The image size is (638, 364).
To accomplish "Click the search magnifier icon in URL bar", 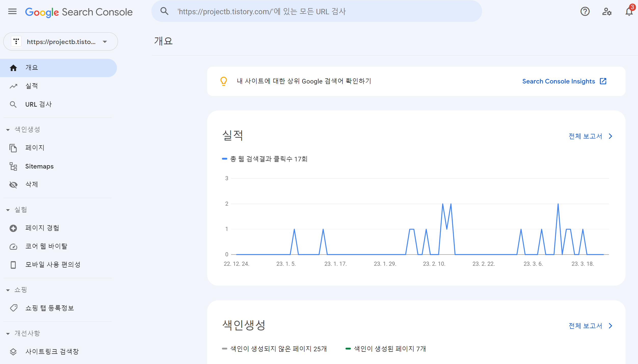I will point(164,11).
